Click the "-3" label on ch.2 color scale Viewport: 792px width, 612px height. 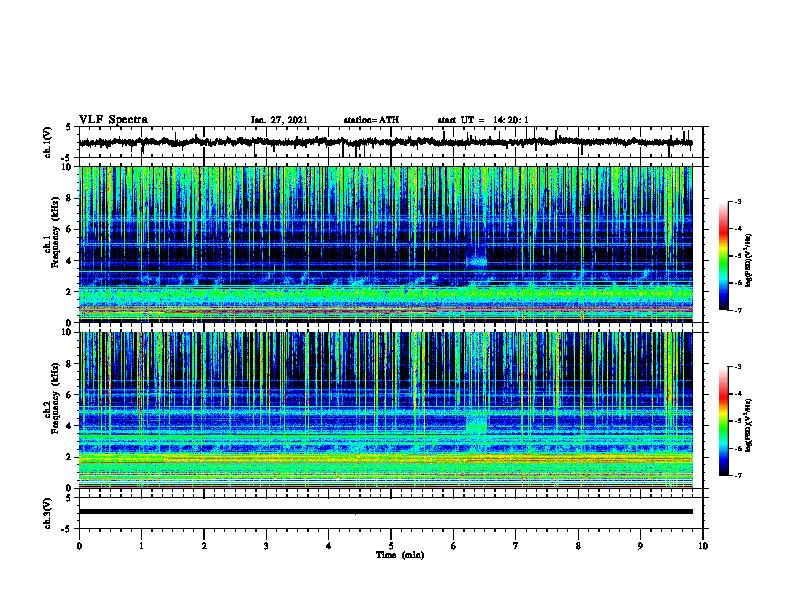pos(737,367)
